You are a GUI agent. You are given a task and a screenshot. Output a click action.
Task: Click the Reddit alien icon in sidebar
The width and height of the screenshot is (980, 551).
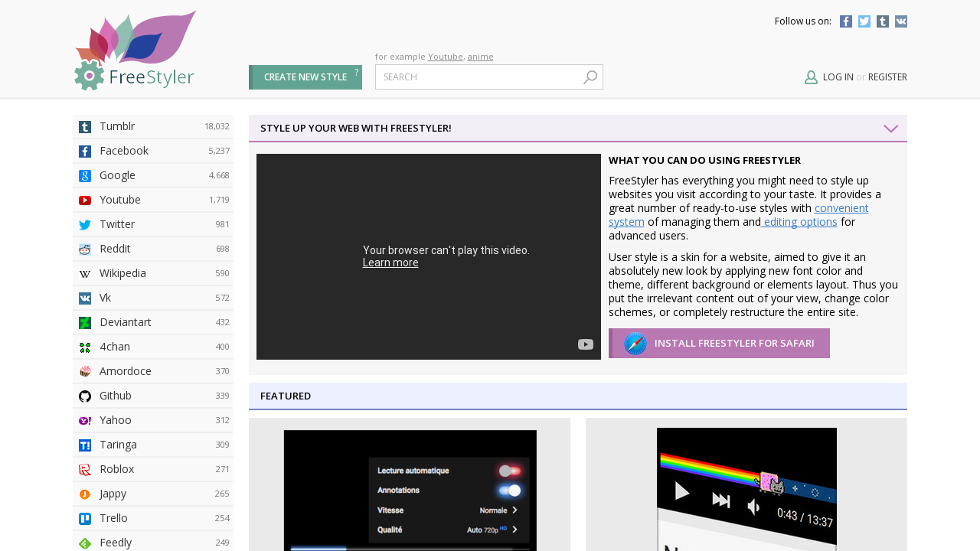[85, 249]
